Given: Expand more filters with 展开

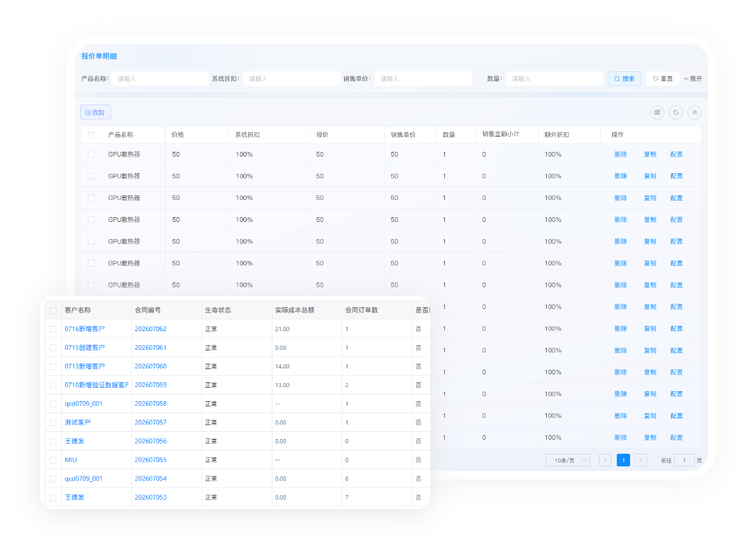Looking at the screenshot, I should 693,79.
